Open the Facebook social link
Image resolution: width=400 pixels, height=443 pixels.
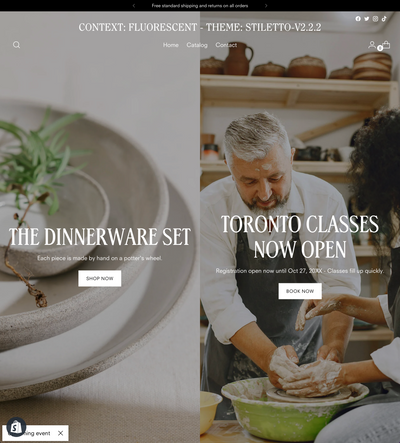[358, 19]
